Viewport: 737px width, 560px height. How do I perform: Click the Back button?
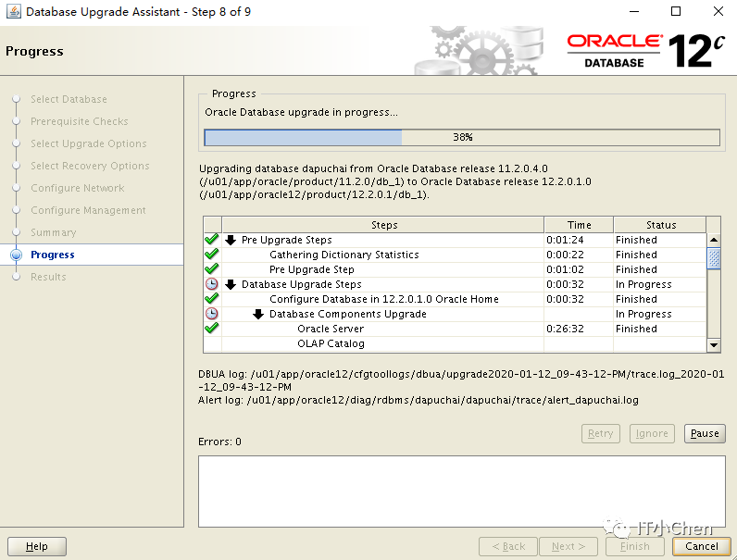(x=508, y=546)
